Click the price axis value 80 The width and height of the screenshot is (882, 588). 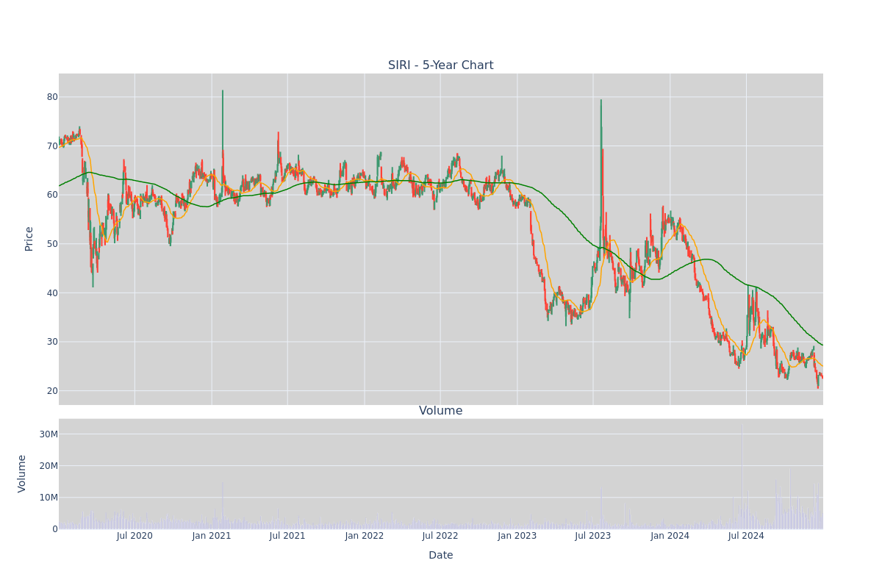[52, 97]
